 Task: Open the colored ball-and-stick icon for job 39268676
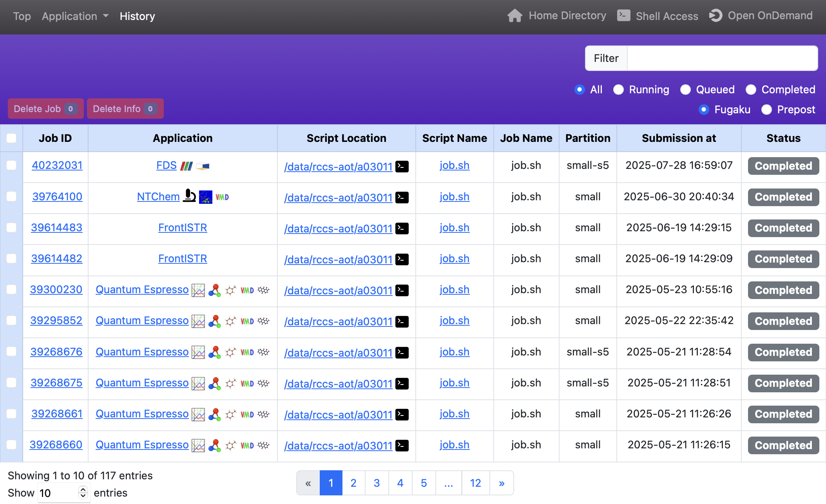click(x=214, y=352)
